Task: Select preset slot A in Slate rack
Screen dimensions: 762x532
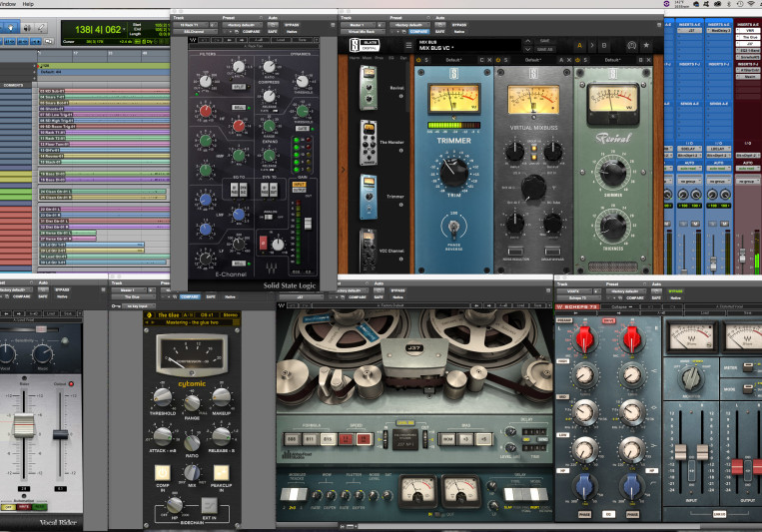Action: [x=579, y=45]
